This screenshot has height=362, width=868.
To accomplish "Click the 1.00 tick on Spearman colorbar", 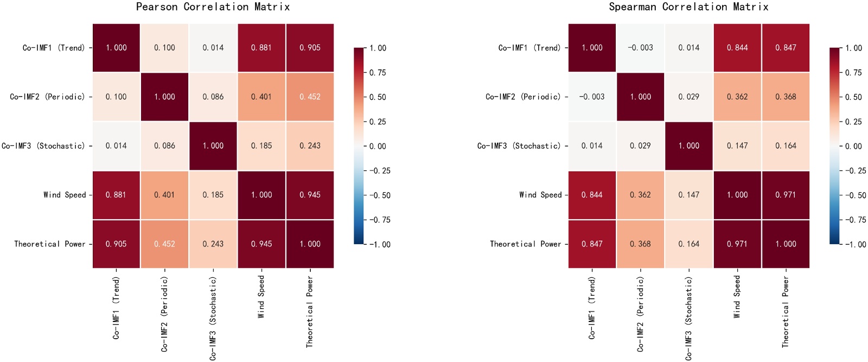I will (853, 48).
